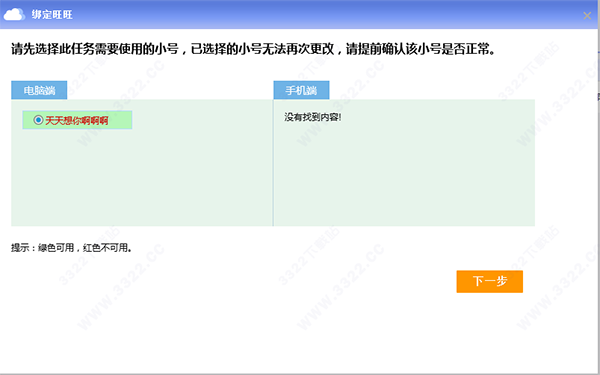The image size is (600, 375).
Task: Click the 绿色可用 part of the hint
Action: click(x=56, y=248)
